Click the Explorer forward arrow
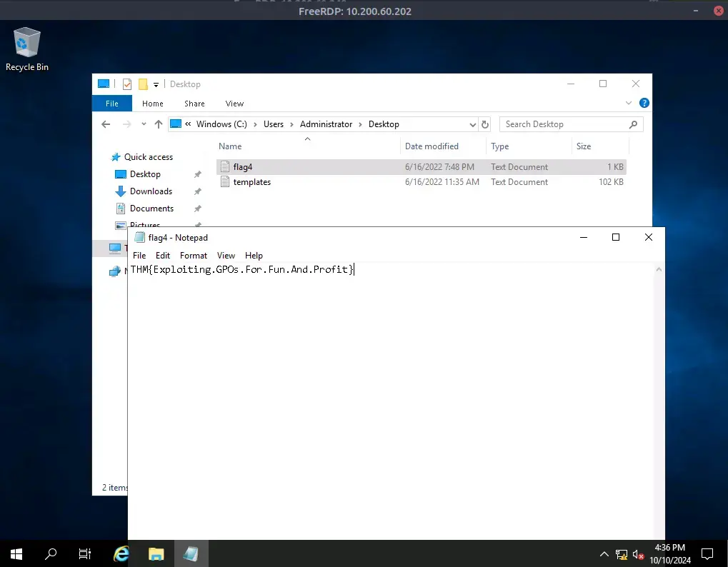This screenshot has height=567, width=728. click(126, 124)
